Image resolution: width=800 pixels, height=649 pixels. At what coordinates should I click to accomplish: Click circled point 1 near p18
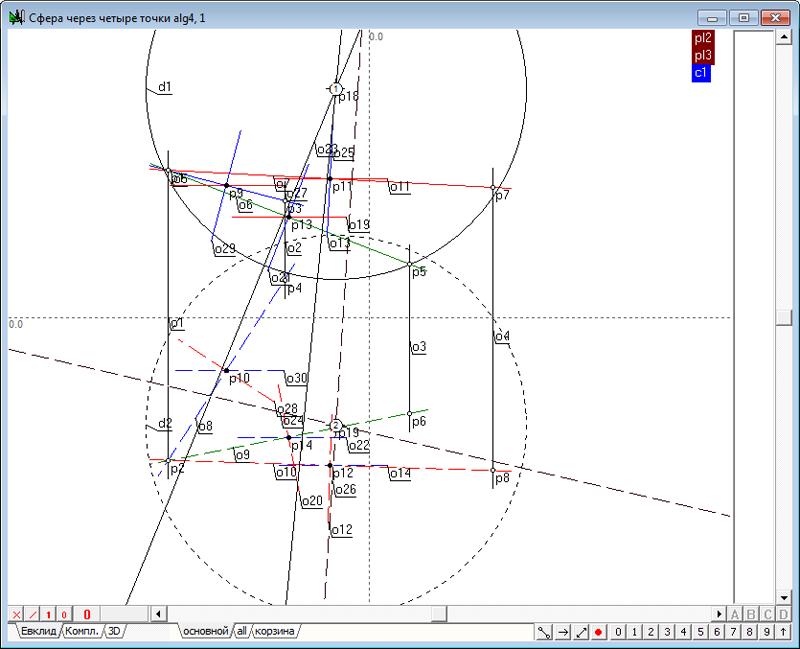click(335, 89)
